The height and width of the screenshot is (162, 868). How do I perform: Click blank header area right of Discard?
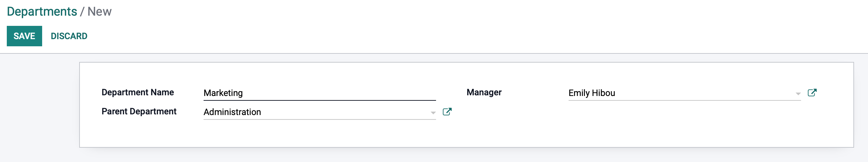click(x=476, y=36)
